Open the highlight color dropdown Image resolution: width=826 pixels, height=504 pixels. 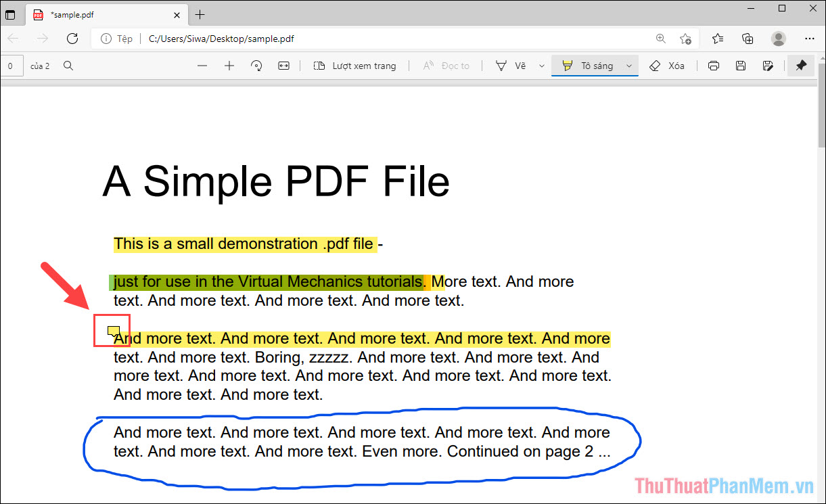click(x=629, y=65)
